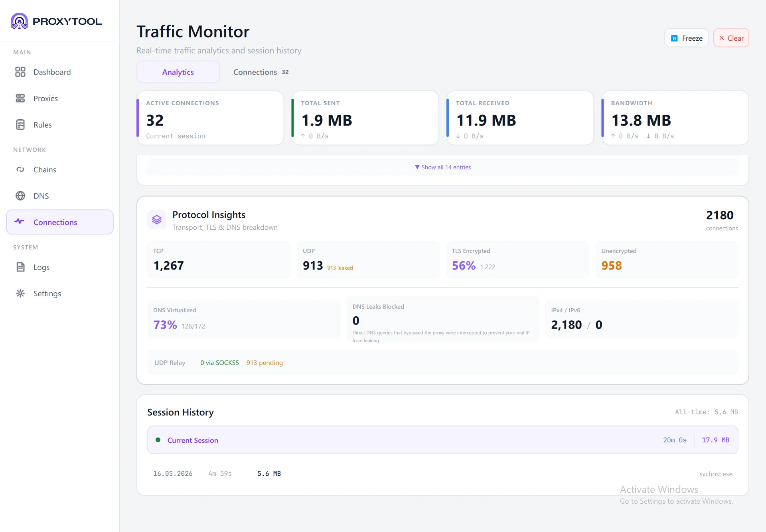Open Rules via its checklist icon
This screenshot has height=532, width=766.
coord(20,124)
